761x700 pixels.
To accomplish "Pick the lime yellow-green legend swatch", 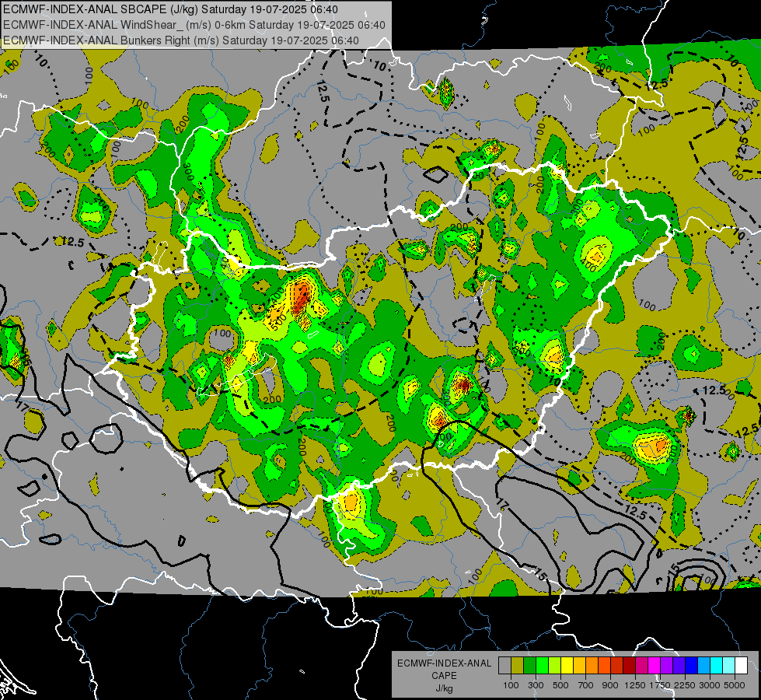I will (x=555, y=665).
